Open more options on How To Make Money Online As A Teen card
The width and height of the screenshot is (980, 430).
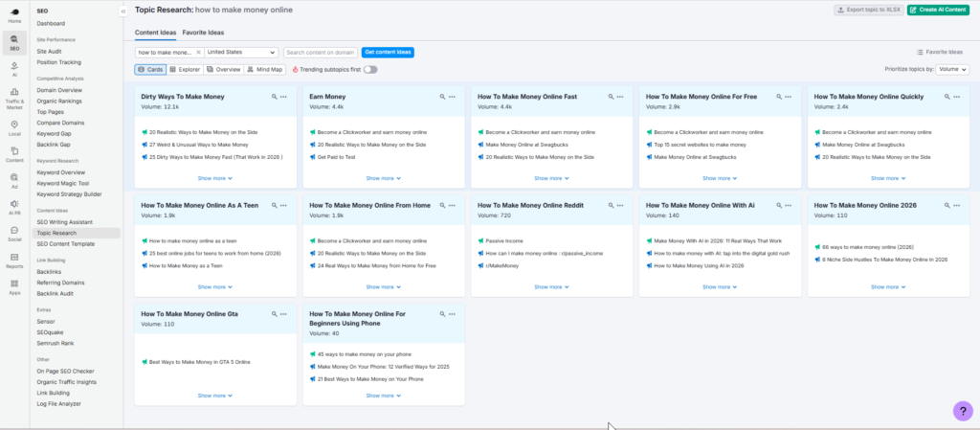click(x=283, y=206)
